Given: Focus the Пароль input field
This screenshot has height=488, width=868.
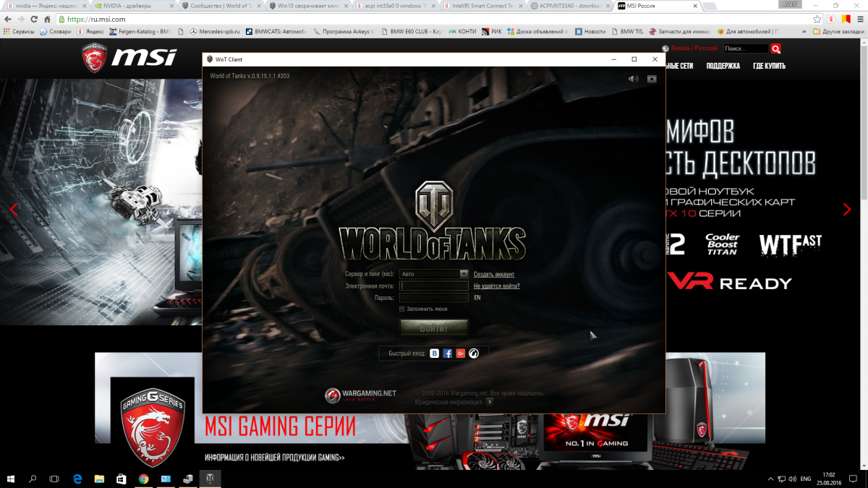Looking at the screenshot, I should (434, 297).
